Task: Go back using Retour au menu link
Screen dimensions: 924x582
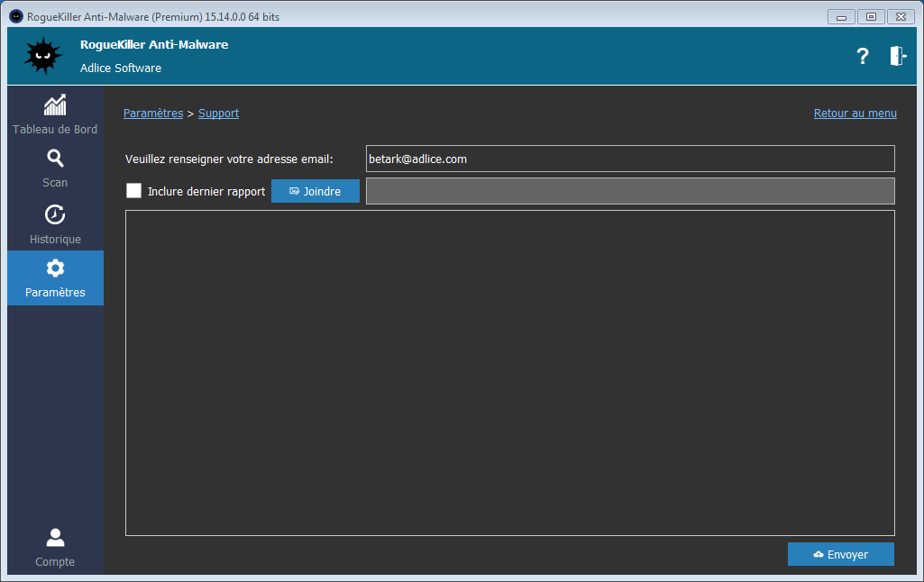Action: click(x=855, y=114)
